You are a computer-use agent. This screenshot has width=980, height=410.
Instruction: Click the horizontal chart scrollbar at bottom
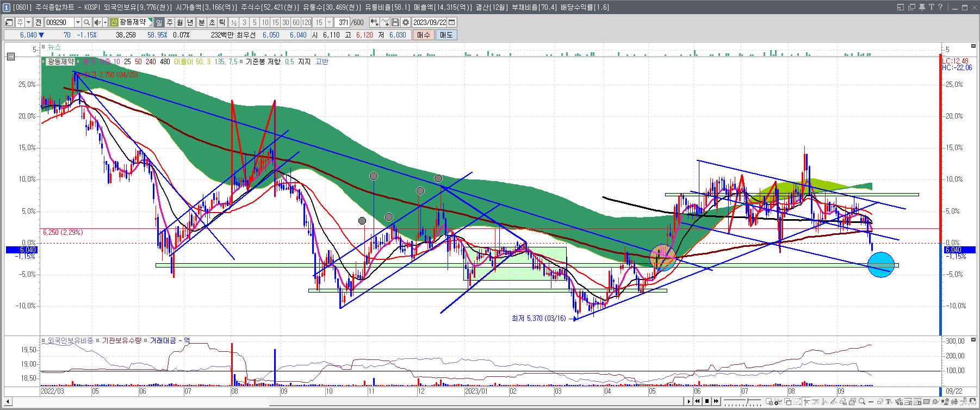[x=476, y=402]
